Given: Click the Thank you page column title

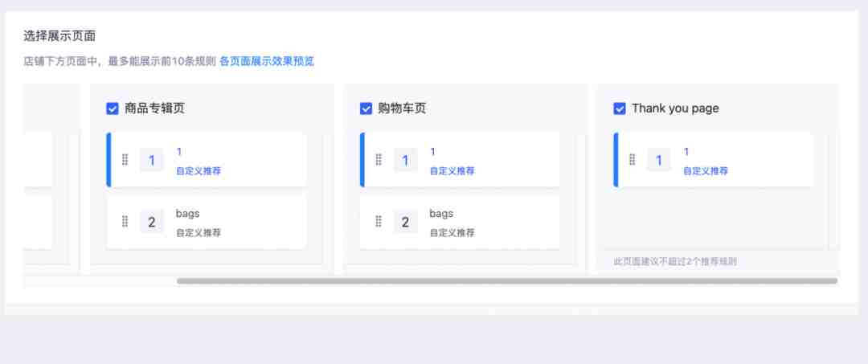Looking at the screenshot, I should point(675,108).
